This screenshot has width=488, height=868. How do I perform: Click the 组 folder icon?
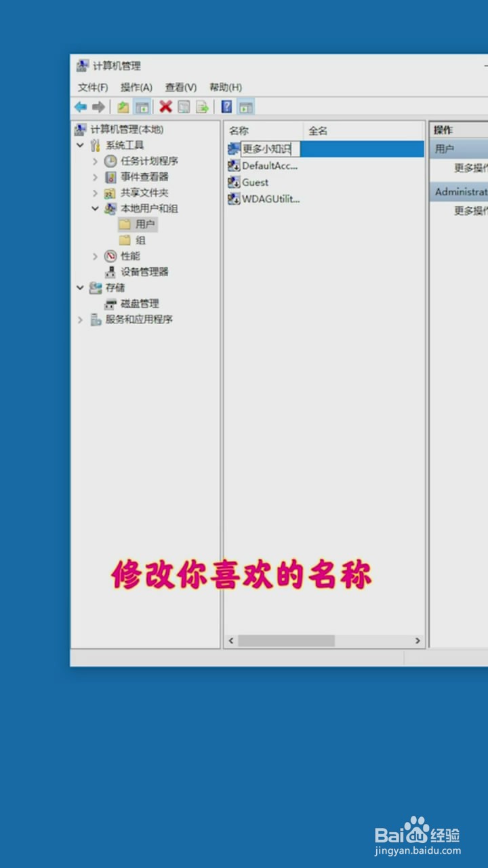tap(125, 240)
